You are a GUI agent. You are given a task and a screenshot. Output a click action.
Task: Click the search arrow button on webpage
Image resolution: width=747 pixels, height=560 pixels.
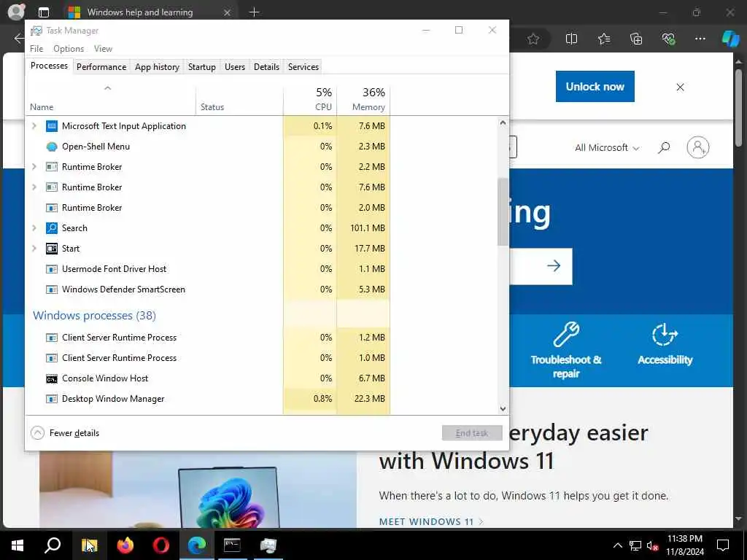(x=554, y=265)
